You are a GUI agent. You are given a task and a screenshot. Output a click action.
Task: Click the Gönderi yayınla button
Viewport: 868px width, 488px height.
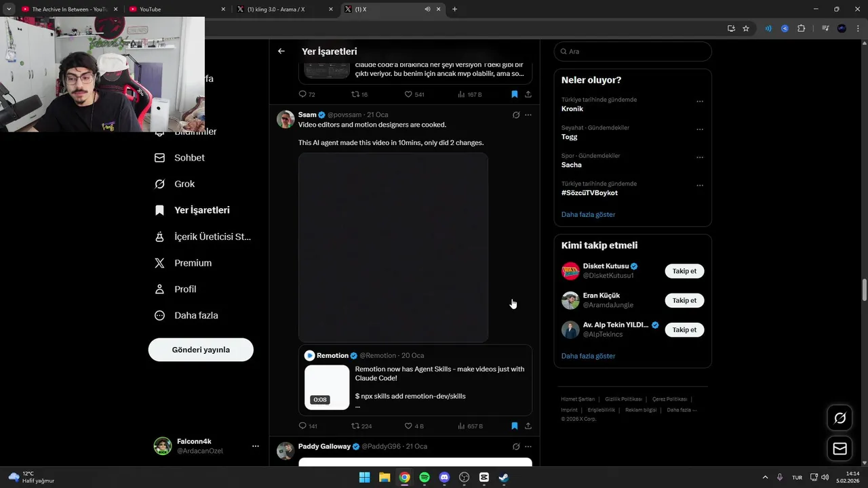201,350
